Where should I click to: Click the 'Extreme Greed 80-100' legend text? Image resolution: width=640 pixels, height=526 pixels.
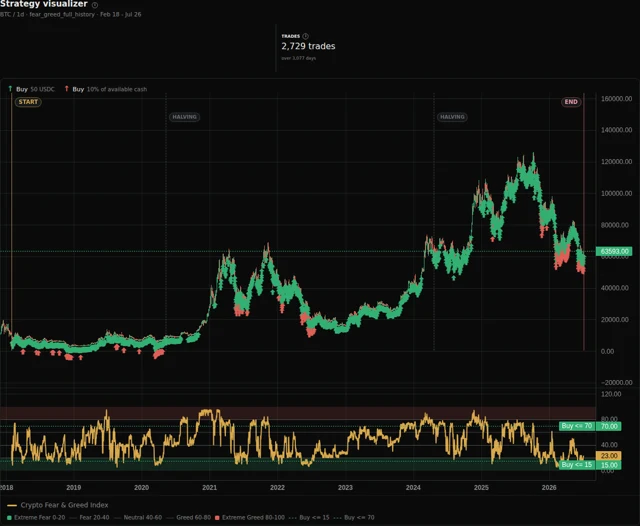coord(253,517)
